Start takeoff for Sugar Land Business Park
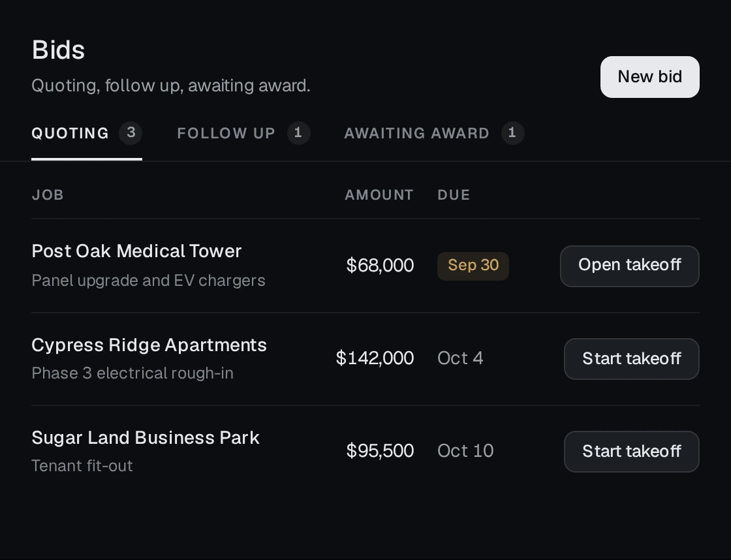 (631, 452)
